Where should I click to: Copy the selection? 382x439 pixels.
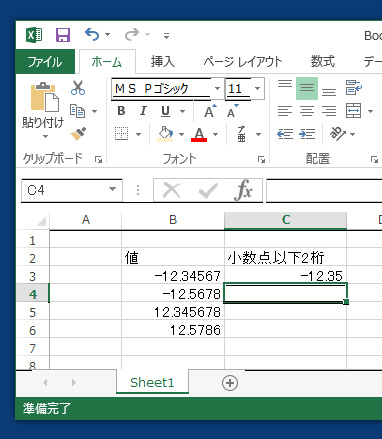tap(77, 111)
